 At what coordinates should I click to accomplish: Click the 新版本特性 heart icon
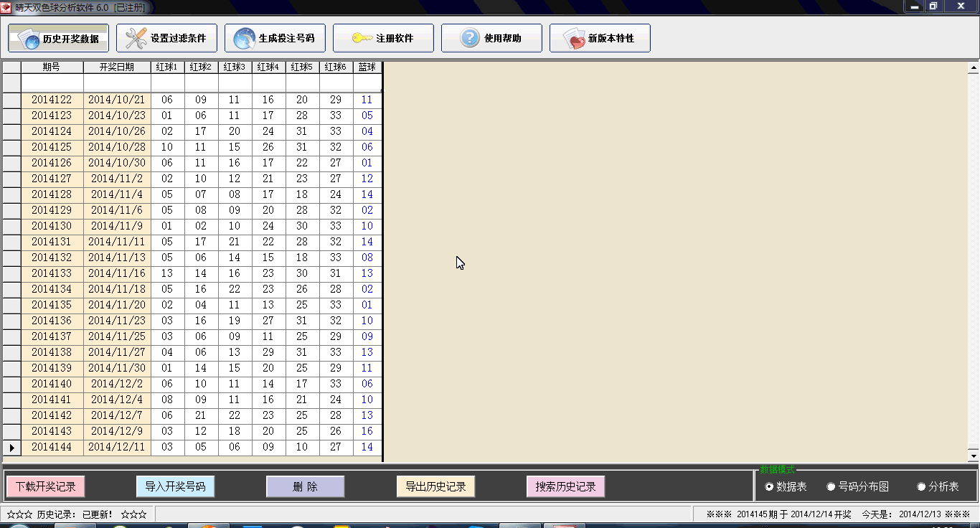(x=574, y=39)
